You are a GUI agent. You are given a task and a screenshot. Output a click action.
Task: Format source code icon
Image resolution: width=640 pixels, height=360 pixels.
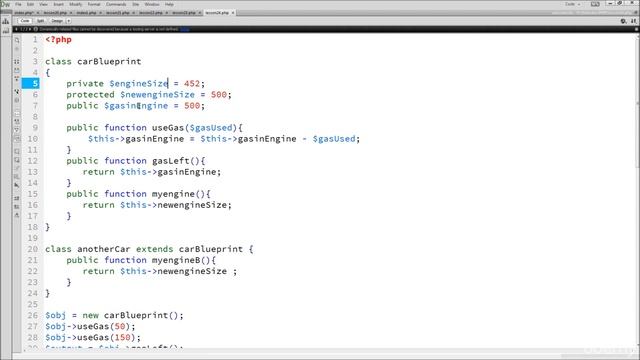pos(17,215)
